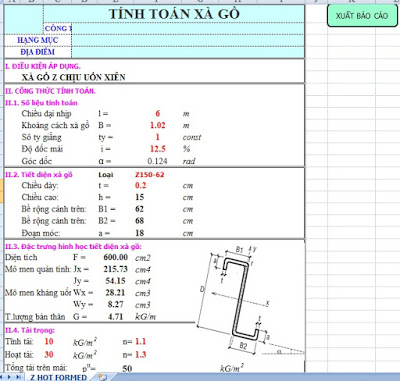The width and height of the screenshot is (400, 381).
Task: Click the Độ dốc mái label
Action: pyautogui.click(x=42, y=149)
